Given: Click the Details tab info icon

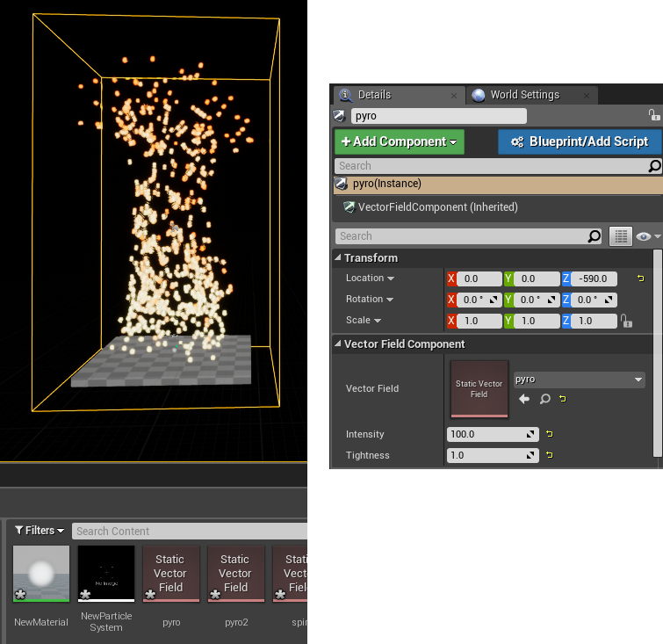Looking at the screenshot, I should click(345, 95).
